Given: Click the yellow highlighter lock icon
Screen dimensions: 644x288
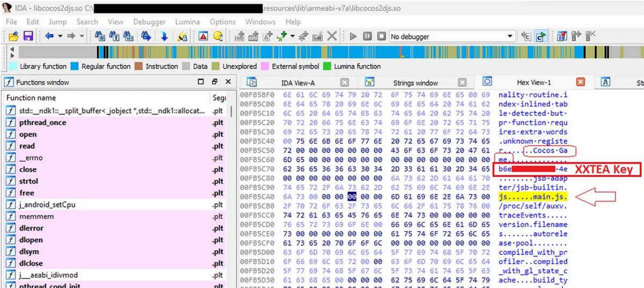Looking at the screenshot, I should click(182, 37).
